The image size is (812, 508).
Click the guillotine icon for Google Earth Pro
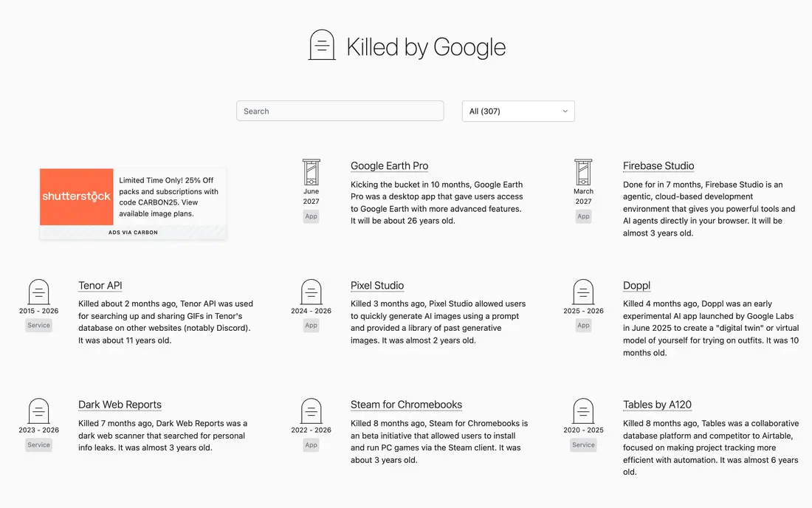(312, 172)
